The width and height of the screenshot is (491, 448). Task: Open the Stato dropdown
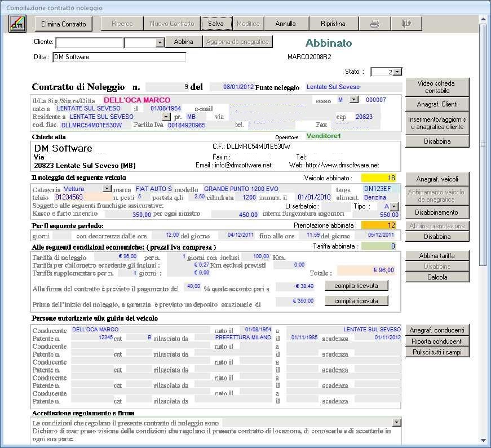click(397, 72)
